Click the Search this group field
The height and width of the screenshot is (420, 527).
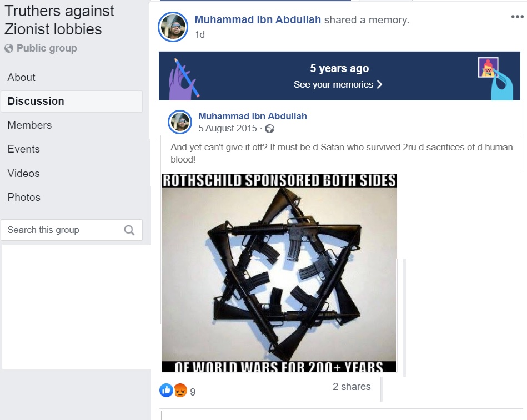[72, 230]
